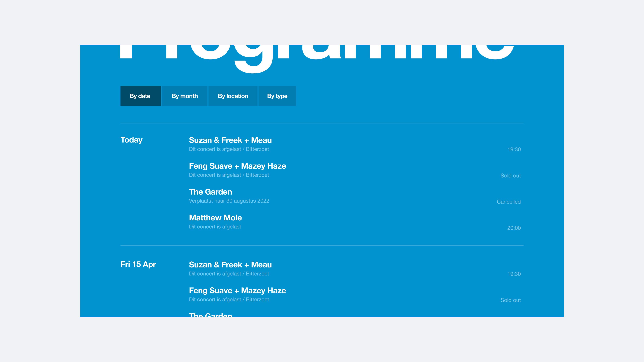Click the Fri 15 Apr date heading
The height and width of the screenshot is (362, 644).
pos(138,264)
